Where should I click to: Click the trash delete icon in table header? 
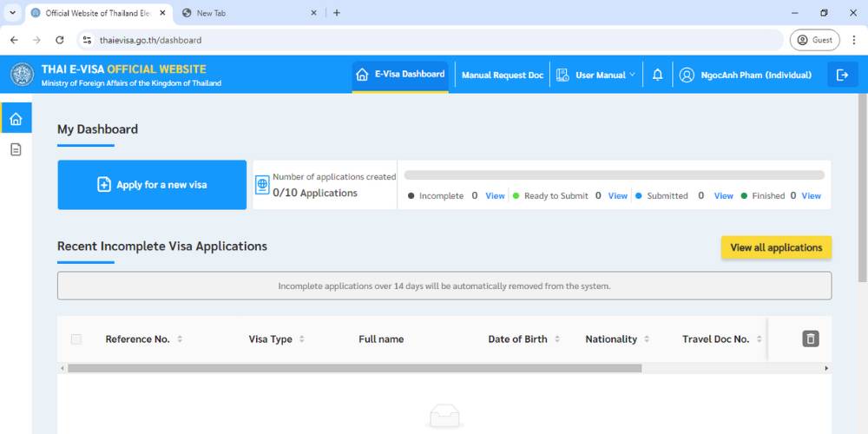click(x=811, y=339)
